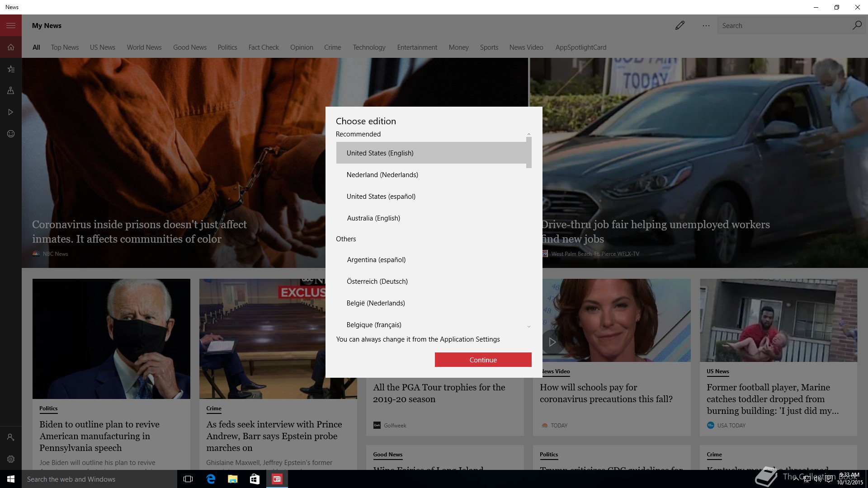Screen dimensions: 868x488
Task: Click the News app taskbar icon
Action: pos(277,479)
